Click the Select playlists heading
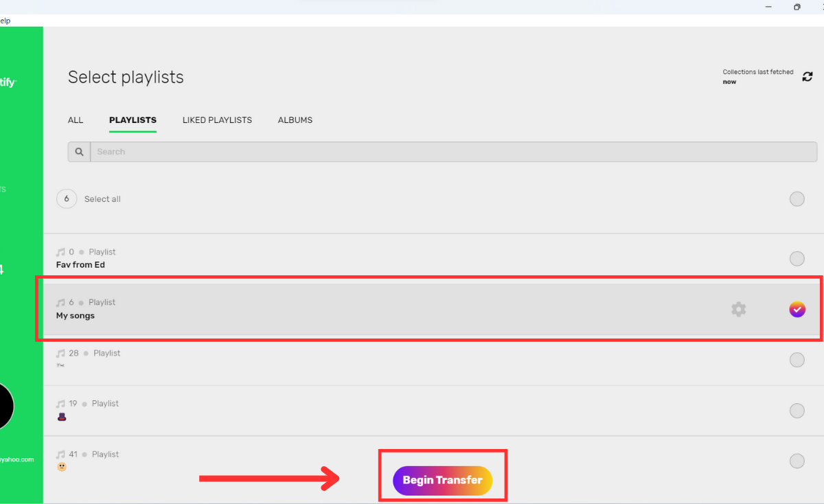The image size is (824, 504). click(x=126, y=78)
